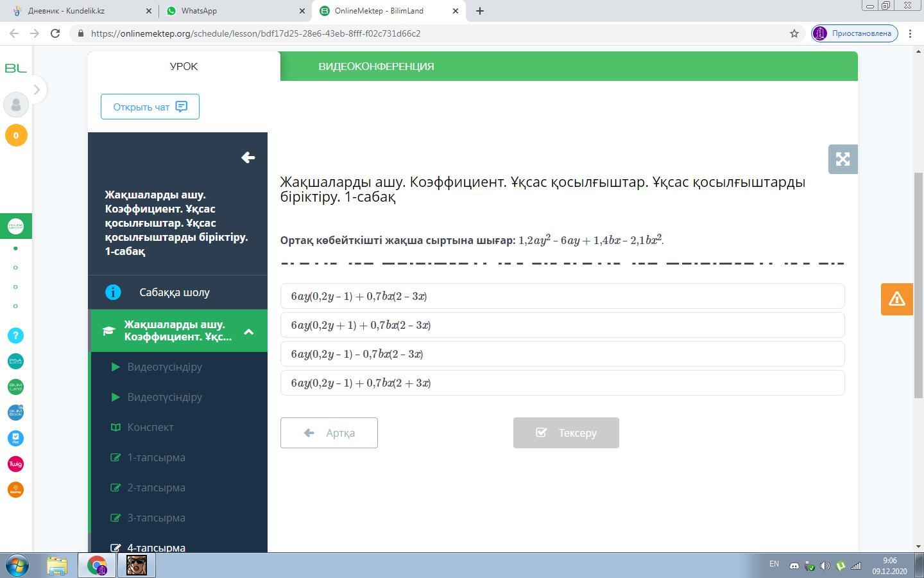Click the safely remove hardware tray icon
The width and height of the screenshot is (924, 578).
pyautogui.click(x=810, y=566)
